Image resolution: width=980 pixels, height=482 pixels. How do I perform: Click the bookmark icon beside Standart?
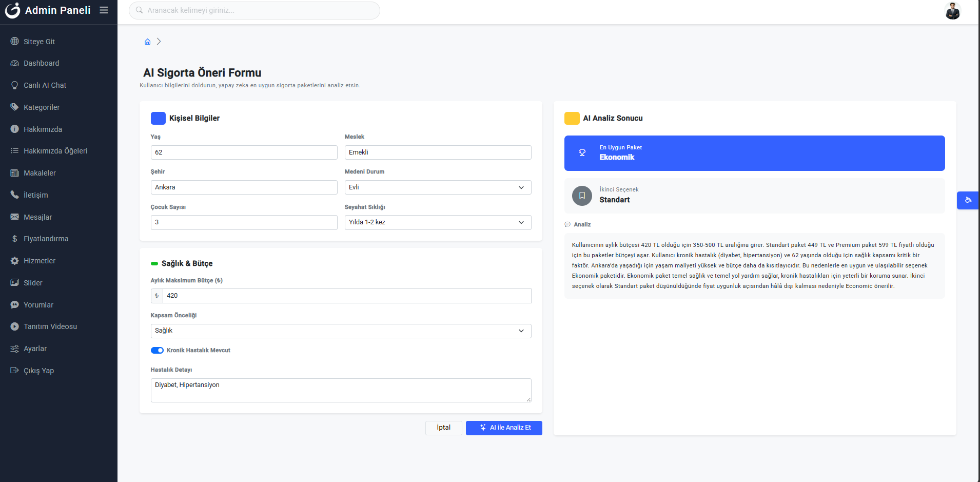(x=582, y=196)
